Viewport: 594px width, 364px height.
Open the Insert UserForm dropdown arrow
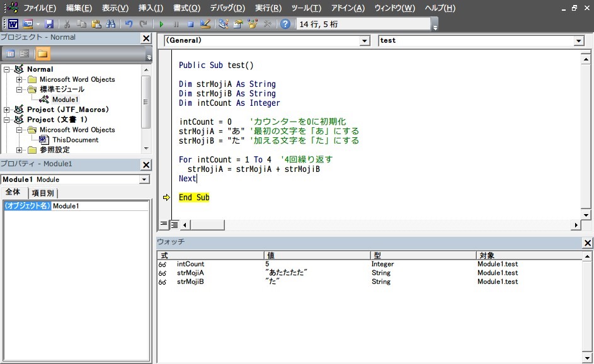coord(38,24)
